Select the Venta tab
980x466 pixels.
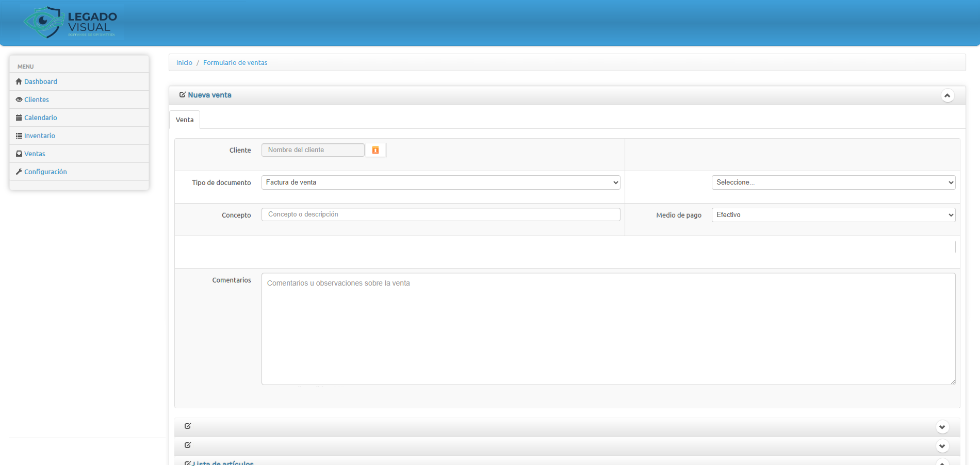[185, 120]
